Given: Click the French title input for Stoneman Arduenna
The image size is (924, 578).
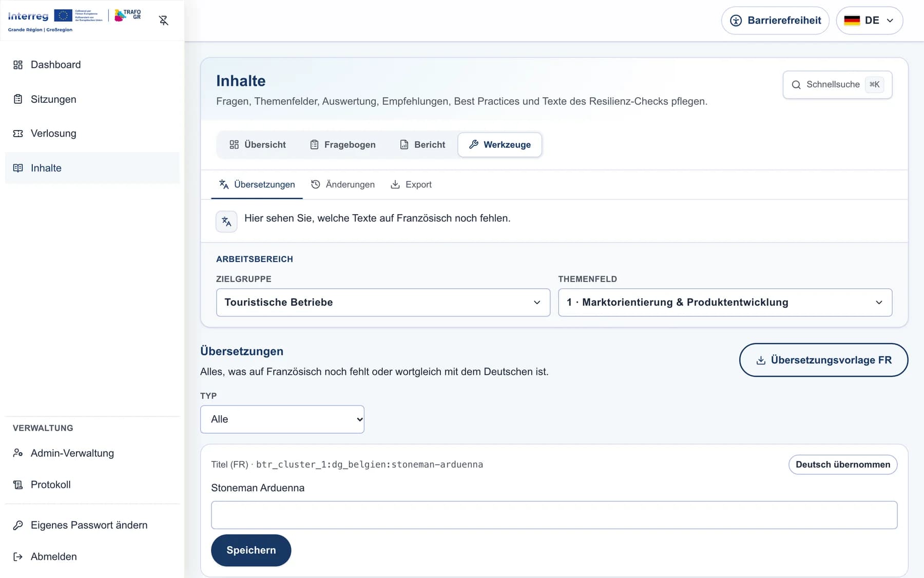Looking at the screenshot, I should [554, 515].
